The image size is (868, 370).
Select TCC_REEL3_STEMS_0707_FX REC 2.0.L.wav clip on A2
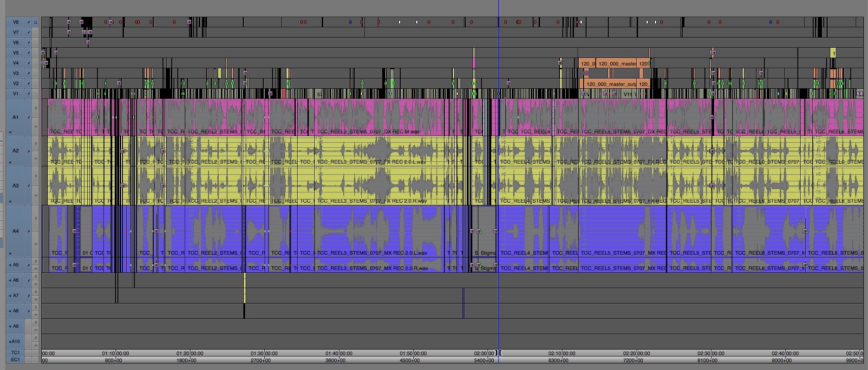[379, 151]
